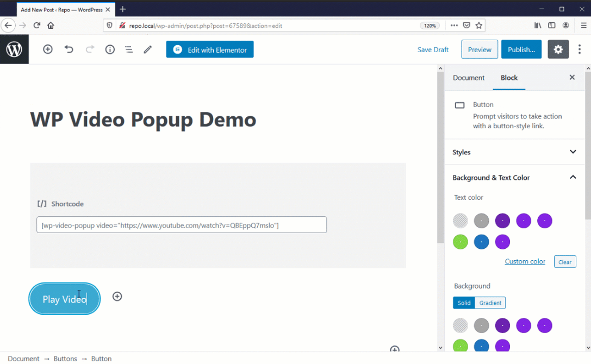Click the Edit with Elementor button
The height and width of the screenshot is (364, 591).
coord(209,49)
